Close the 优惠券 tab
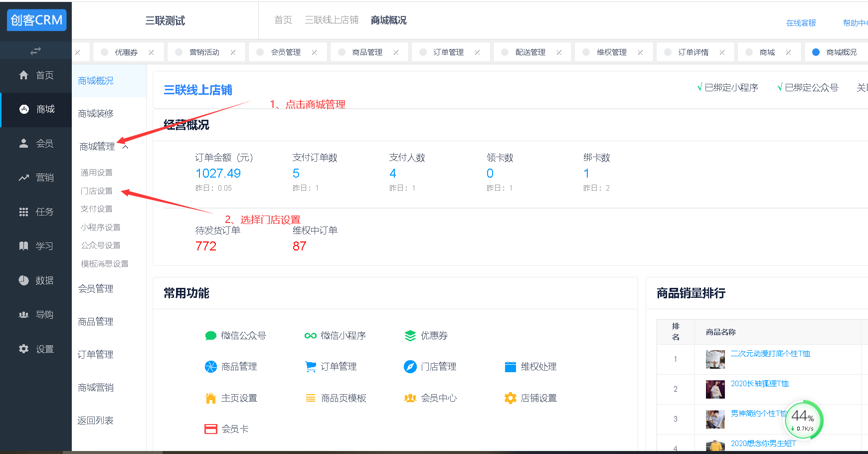Viewport: 868px width, 454px height. (x=151, y=52)
